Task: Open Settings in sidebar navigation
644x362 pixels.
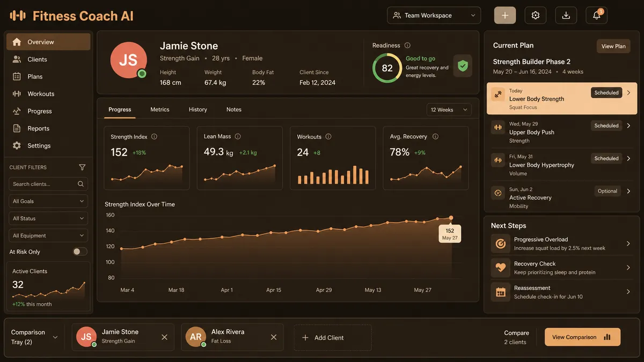Action: (x=48, y=145)
